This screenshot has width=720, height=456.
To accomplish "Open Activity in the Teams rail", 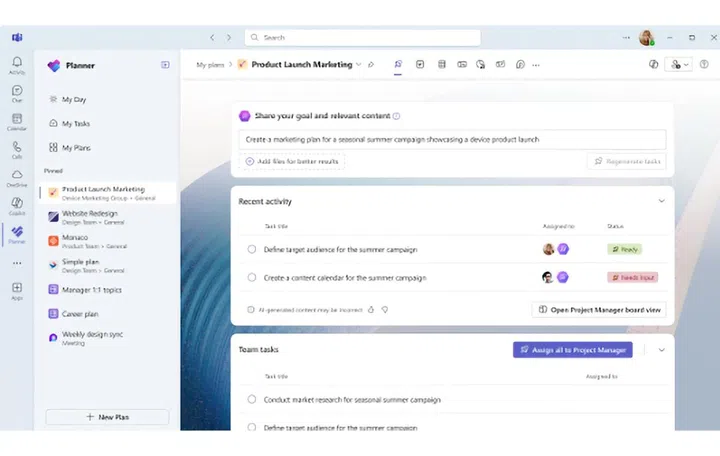I will pos(17,66).
